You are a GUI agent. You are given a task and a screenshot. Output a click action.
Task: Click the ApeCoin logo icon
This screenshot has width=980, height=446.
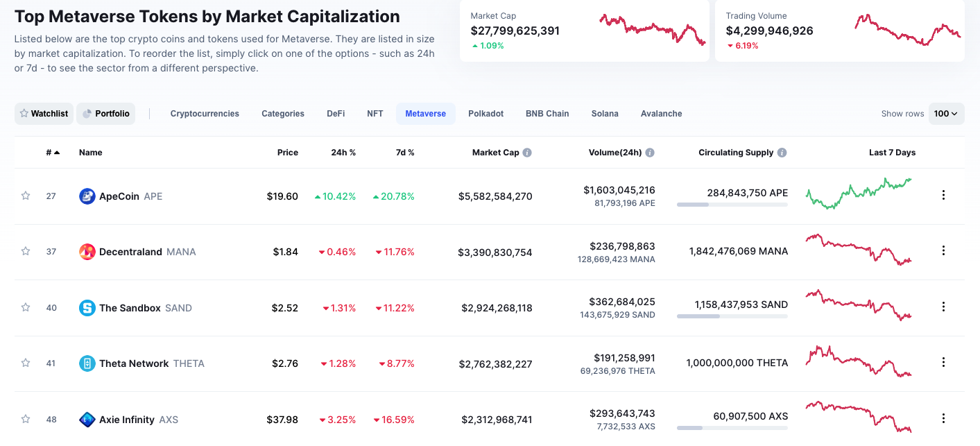87,196
